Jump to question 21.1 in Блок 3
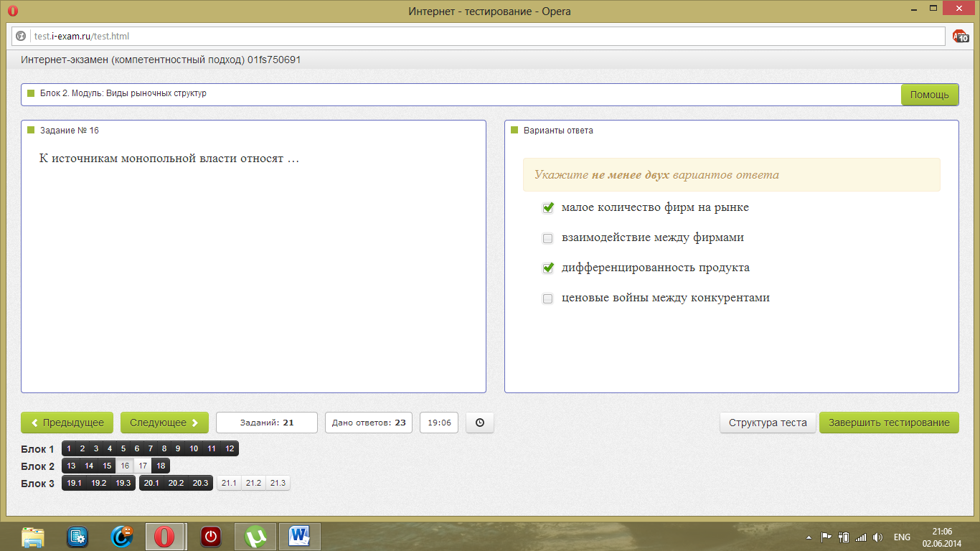The width and height of the screenshot is (980, 551). pyautogui.click(x=229, y=483)
